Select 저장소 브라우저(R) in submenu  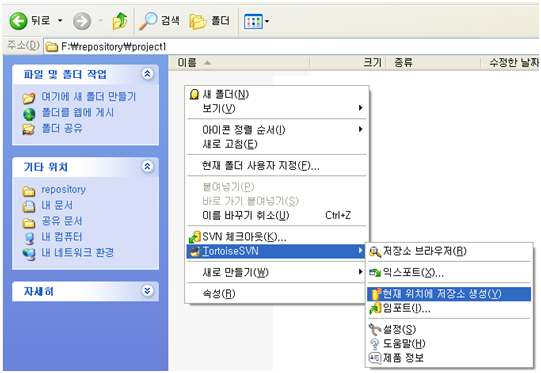449,251
